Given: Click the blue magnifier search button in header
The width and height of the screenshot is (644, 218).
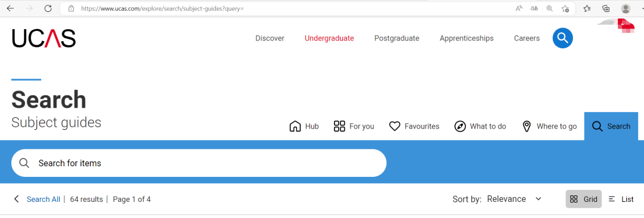Looking at the screenshot, I should [562, 38].
